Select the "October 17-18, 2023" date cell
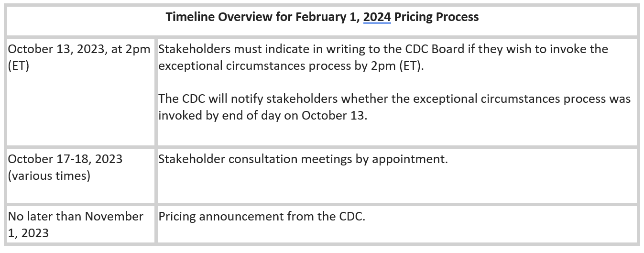 65,159
